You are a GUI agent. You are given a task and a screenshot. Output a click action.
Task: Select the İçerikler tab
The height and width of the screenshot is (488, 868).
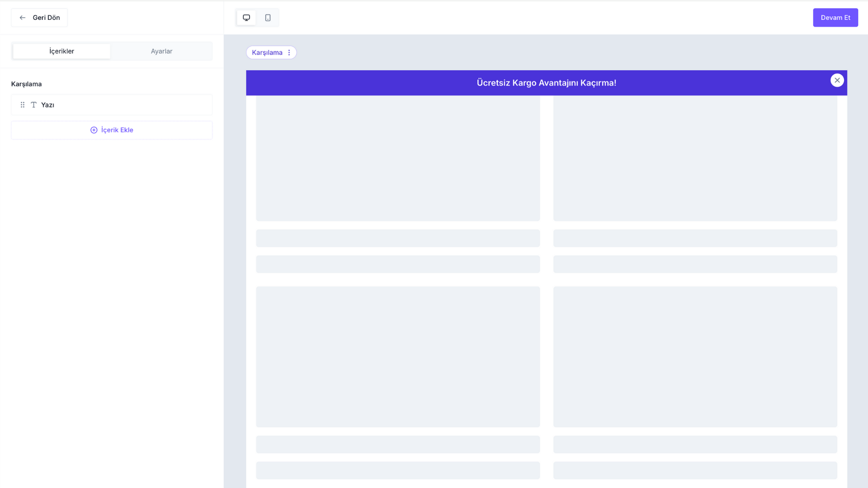tap(61, 51)
